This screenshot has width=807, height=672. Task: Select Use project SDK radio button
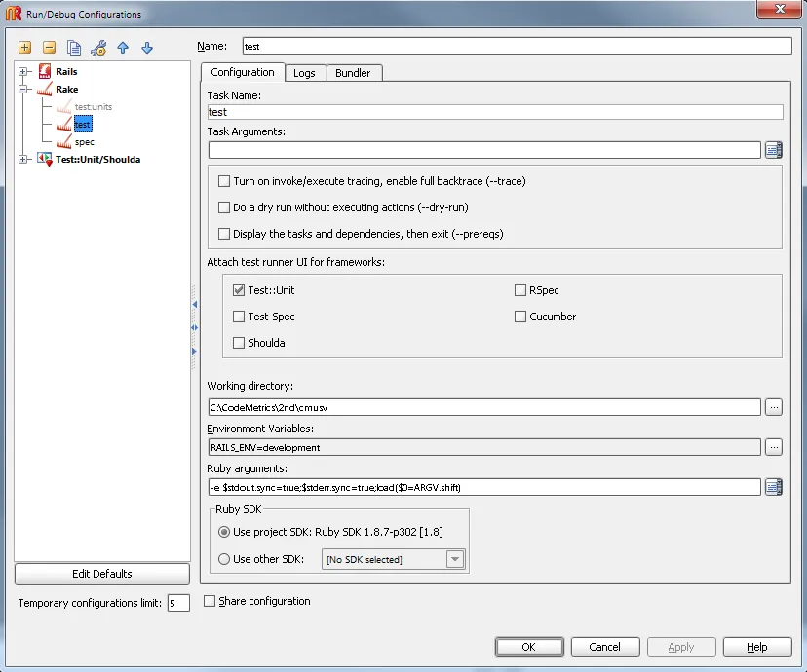[224, 532]
